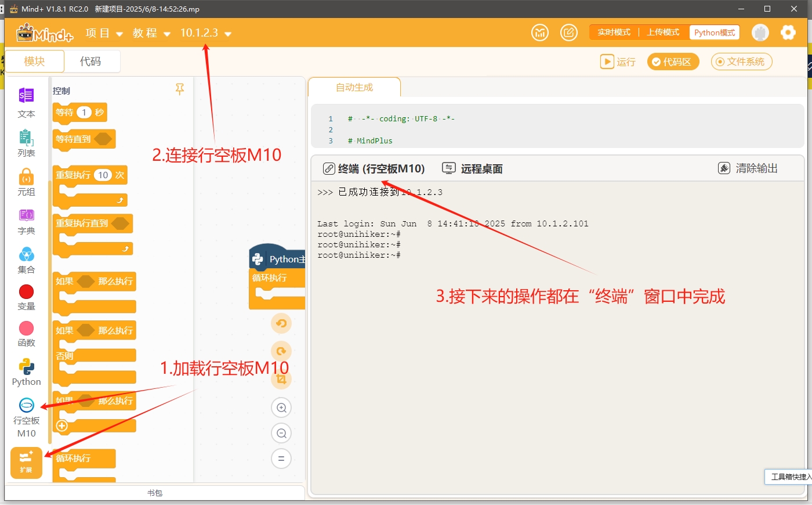Click the 等待直到 block
The height and width of the screenshot is (505, 812).
coord(84,139)
